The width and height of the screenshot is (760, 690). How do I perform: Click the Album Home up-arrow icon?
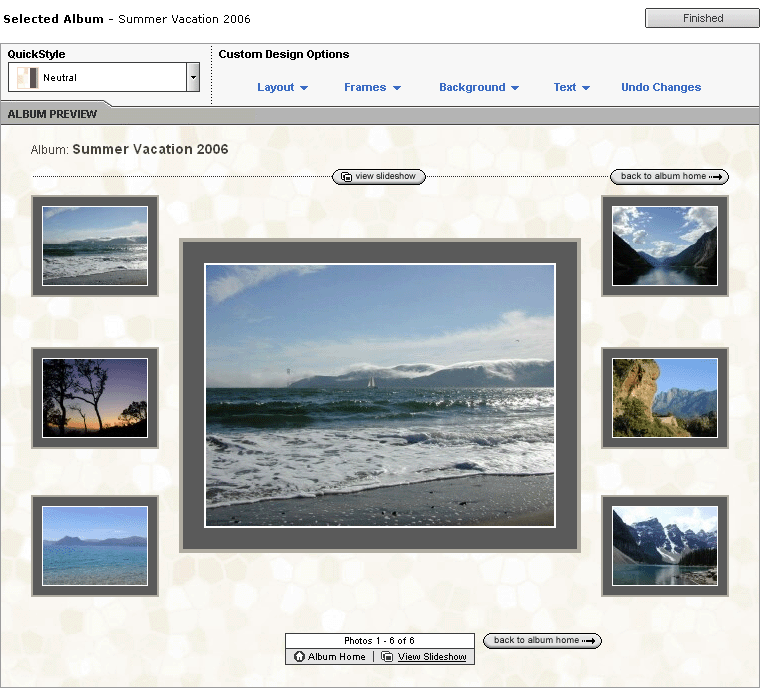[299, 657]
